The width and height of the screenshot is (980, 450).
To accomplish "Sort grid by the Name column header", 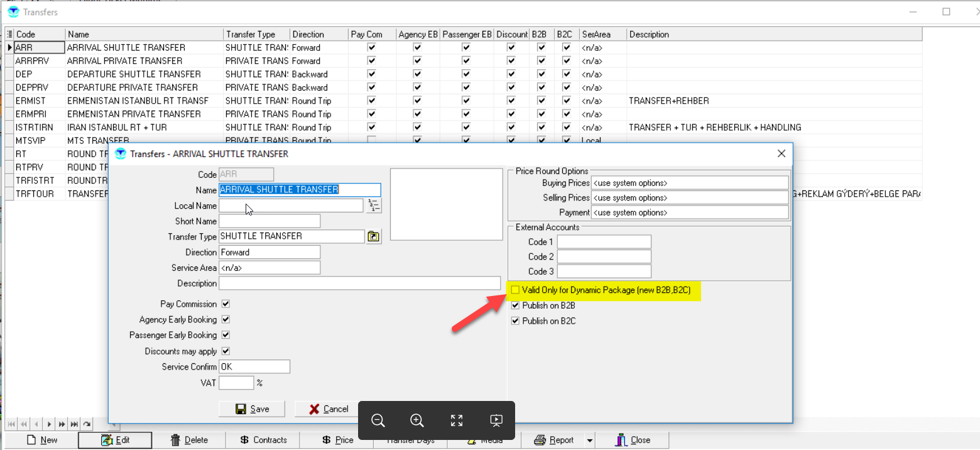I will pyautogui.click(x=144, y=35).
